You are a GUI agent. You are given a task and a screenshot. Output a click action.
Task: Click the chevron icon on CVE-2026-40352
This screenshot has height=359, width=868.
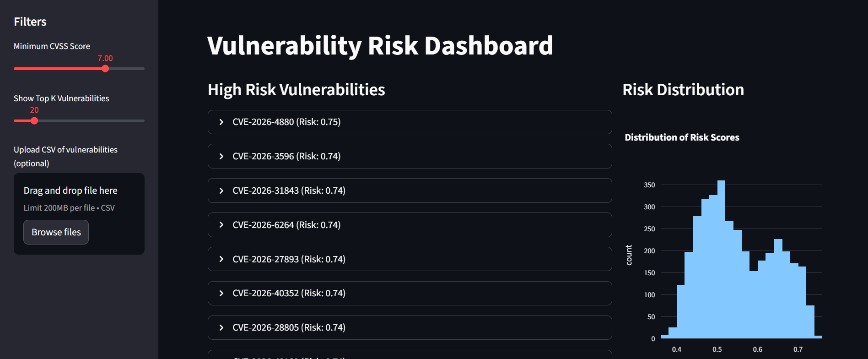click(x=221, y=293)
